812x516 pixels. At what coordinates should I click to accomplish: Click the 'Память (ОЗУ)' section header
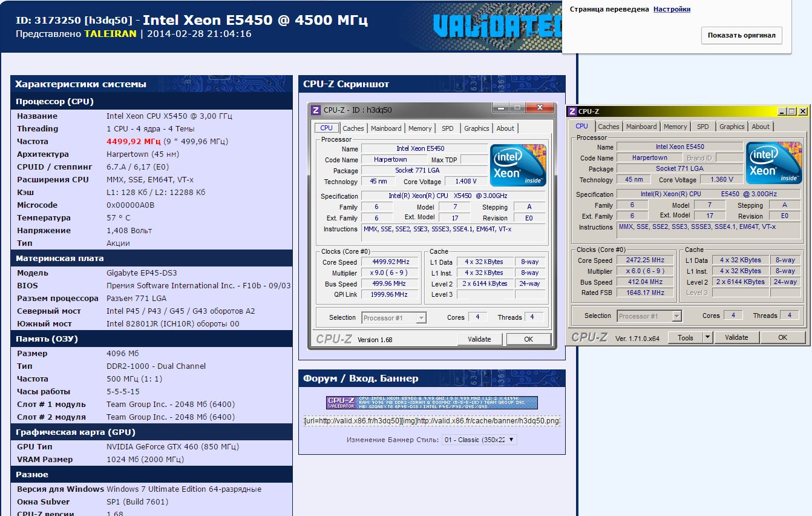151,339
